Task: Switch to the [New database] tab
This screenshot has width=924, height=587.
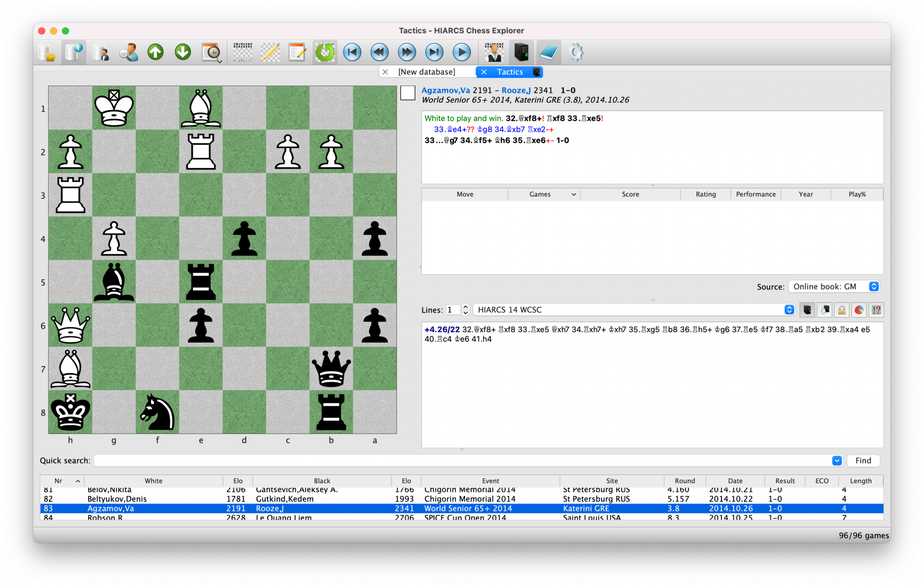Action: tap(426, 72)
